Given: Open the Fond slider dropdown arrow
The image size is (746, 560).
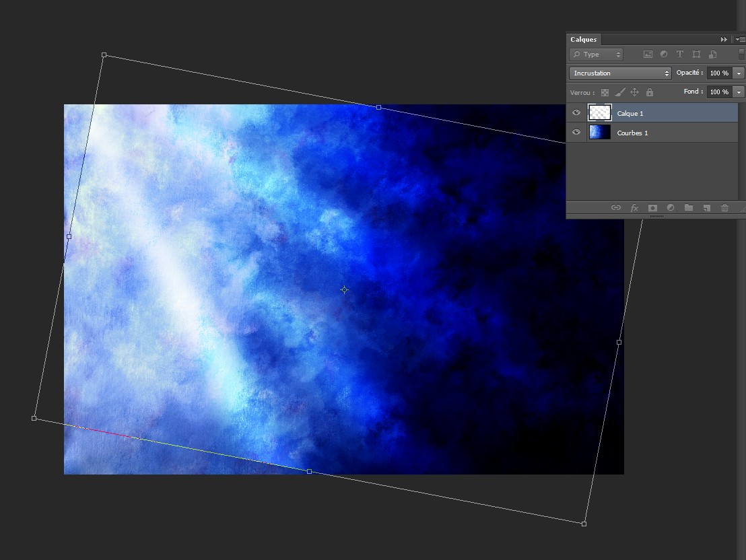Looking at the screenshot, I should 739,92.
